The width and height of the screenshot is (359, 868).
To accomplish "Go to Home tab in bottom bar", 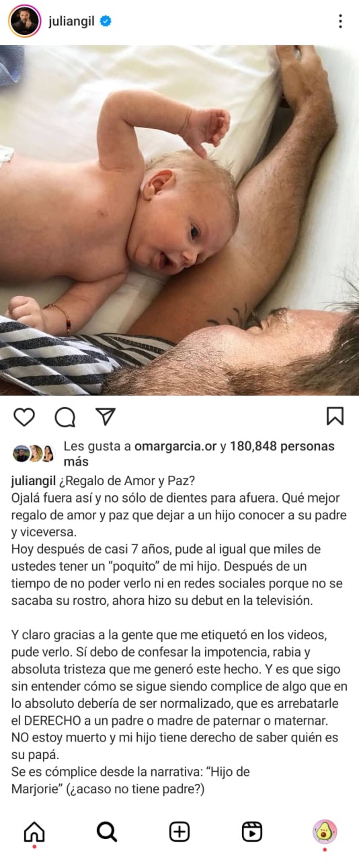I will [x=34, y=831].
